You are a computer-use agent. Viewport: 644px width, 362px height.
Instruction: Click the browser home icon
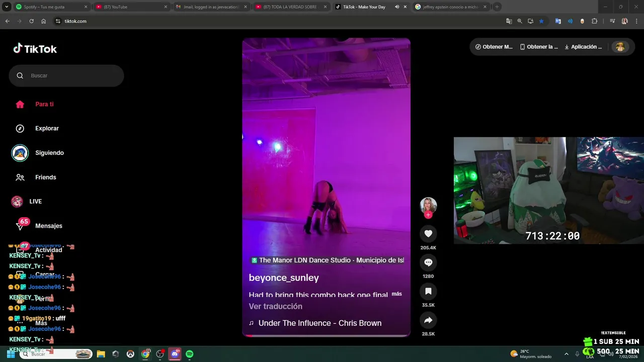coord(43,21)
